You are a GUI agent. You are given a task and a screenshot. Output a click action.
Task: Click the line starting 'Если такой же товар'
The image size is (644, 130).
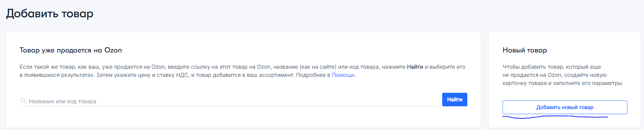pyautogui.click(x=242, y=67)
